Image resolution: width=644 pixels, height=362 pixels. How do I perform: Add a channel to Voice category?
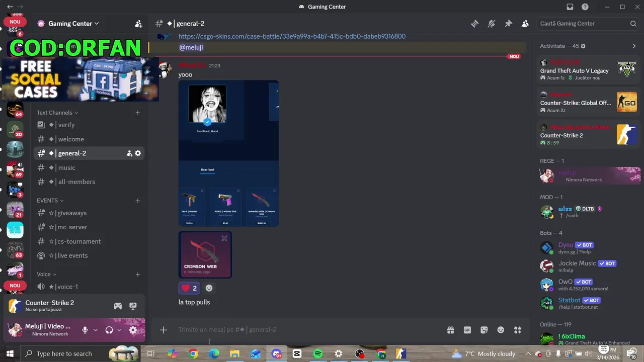[x=137, y=275]
